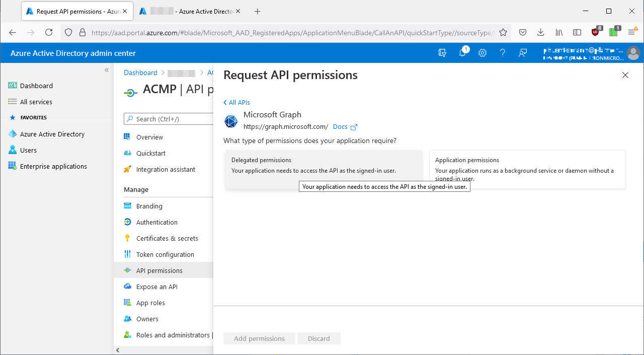Collapse the navigation pane with the double chevron
Viewport: 644px width, 355px height.
click(x=106, y=70)
